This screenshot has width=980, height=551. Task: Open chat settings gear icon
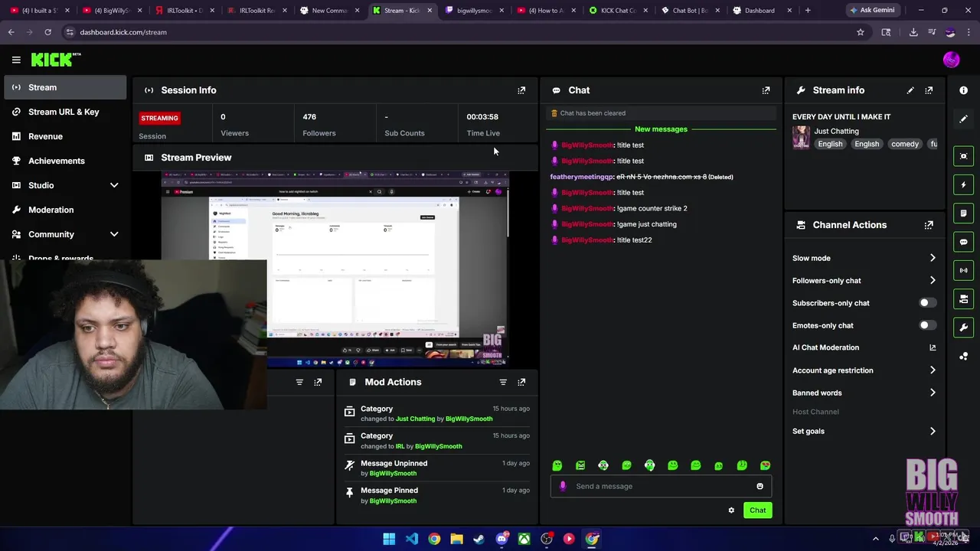point(731,510)
